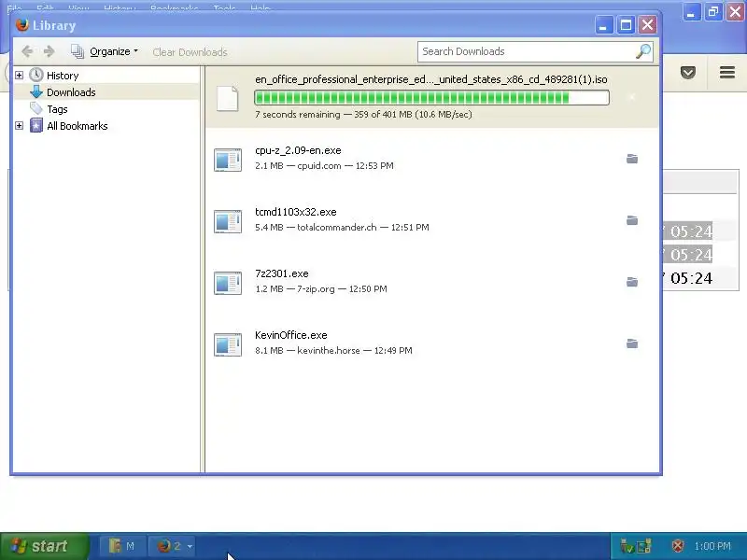Click the network computers tray icon
Screen dimensions: 747x560
pos(644,546)
